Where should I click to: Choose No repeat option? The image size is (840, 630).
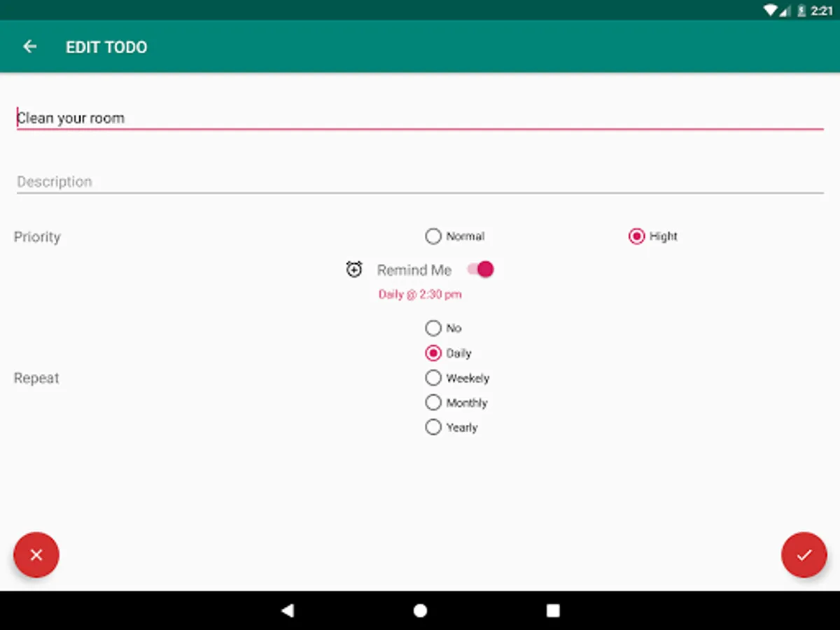click(444, 328)
